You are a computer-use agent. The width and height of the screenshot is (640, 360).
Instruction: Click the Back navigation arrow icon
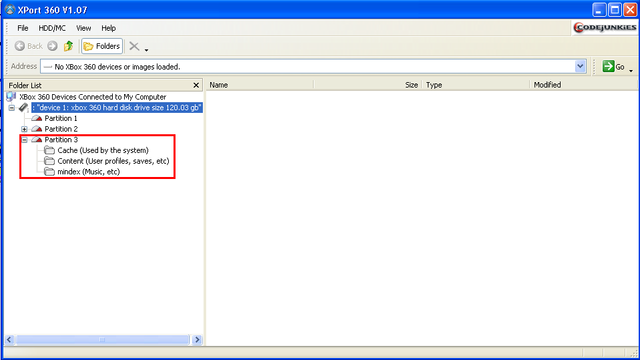pyautogui.click(x=20, y=46)
